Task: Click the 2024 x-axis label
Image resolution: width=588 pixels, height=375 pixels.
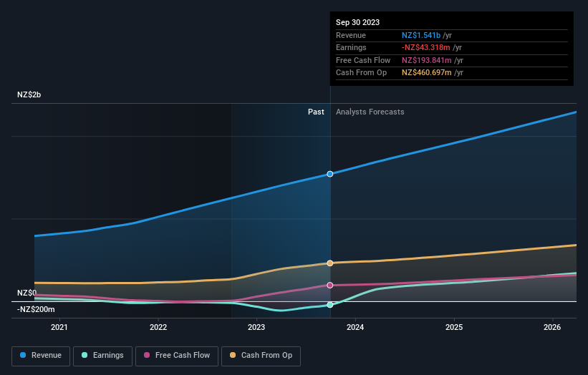Action: click(355, 327)
